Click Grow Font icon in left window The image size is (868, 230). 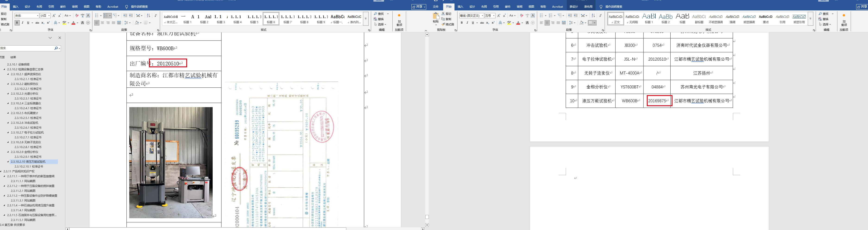click(x=54, y=16)
